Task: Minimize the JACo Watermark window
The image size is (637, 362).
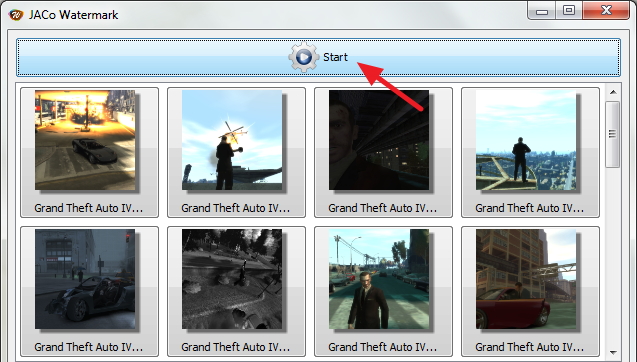Action: tap(542, 11)
